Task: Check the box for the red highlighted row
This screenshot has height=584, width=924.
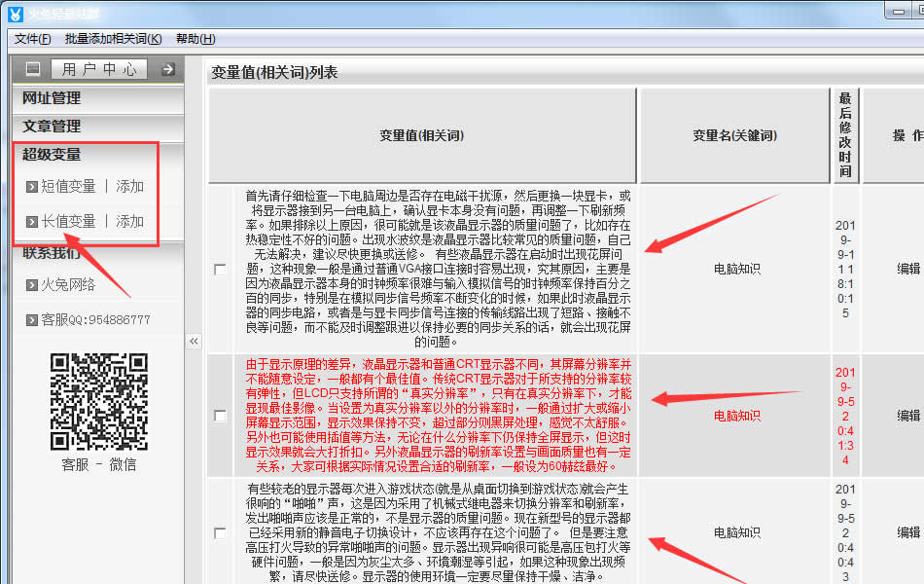Action: tap(221, 416)
